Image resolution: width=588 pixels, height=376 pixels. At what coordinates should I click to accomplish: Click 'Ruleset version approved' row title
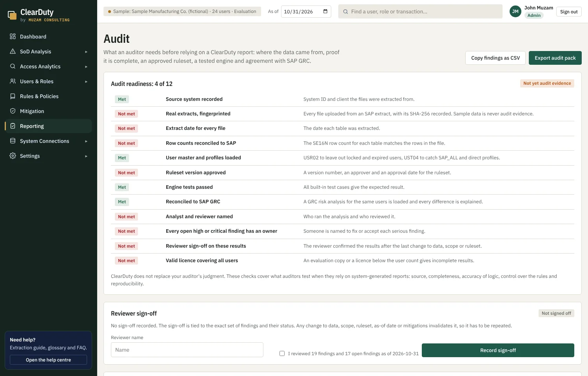click(x=196, y=173)
